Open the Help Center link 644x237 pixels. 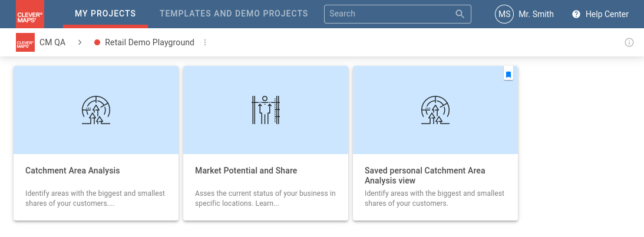607,14
